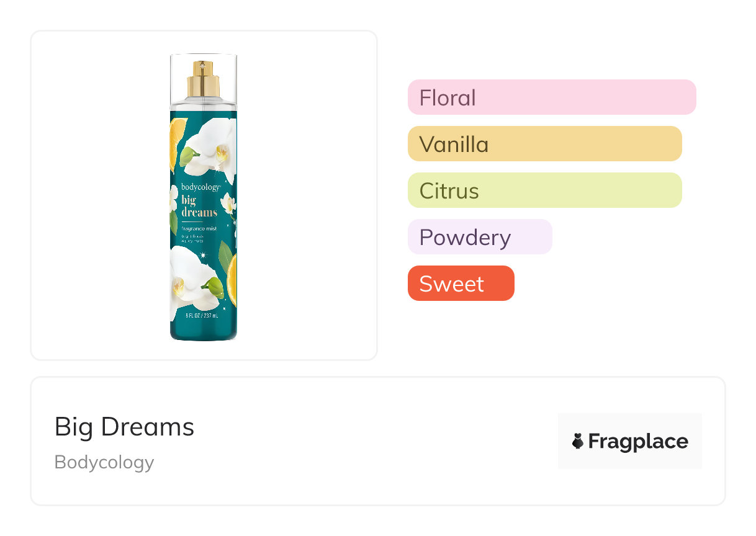Open the Big Dreams fragrance title

click(x=124, y=427)
